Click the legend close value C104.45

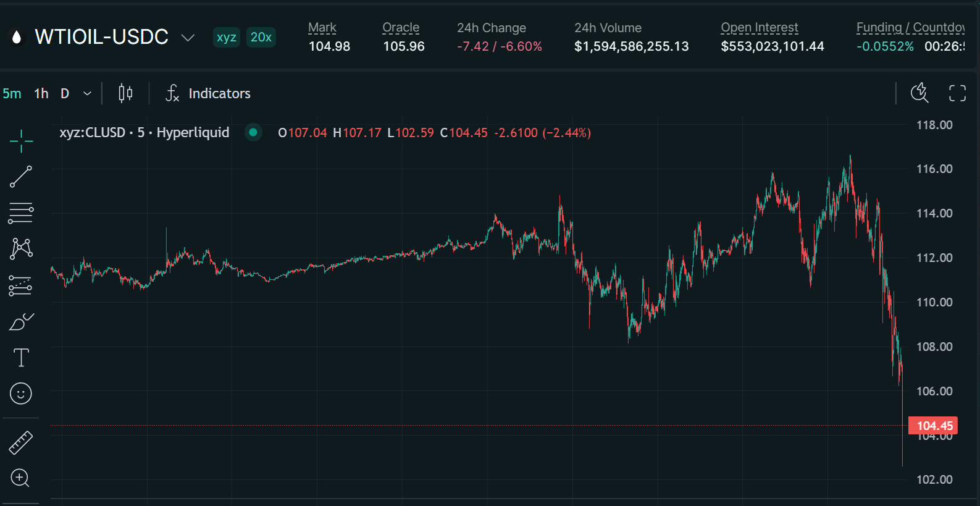(464, 133)
